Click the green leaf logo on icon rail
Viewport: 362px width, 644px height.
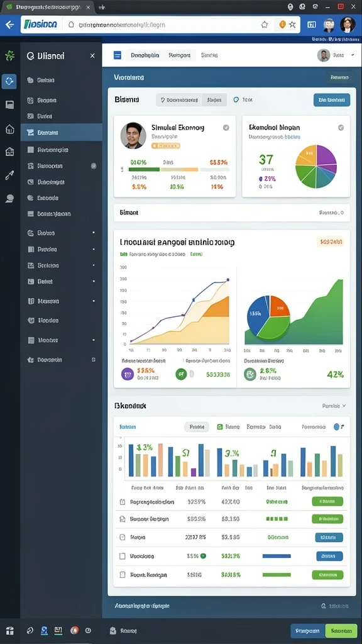point(9,56)
